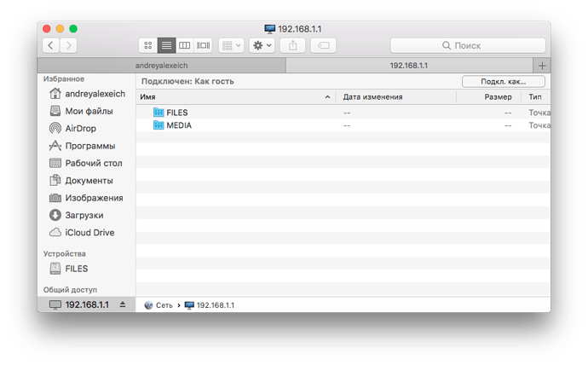Switch to the andreyalexeich tab
Screen dimensions: 588x365
pyautogui.click(x=162, y=66)
